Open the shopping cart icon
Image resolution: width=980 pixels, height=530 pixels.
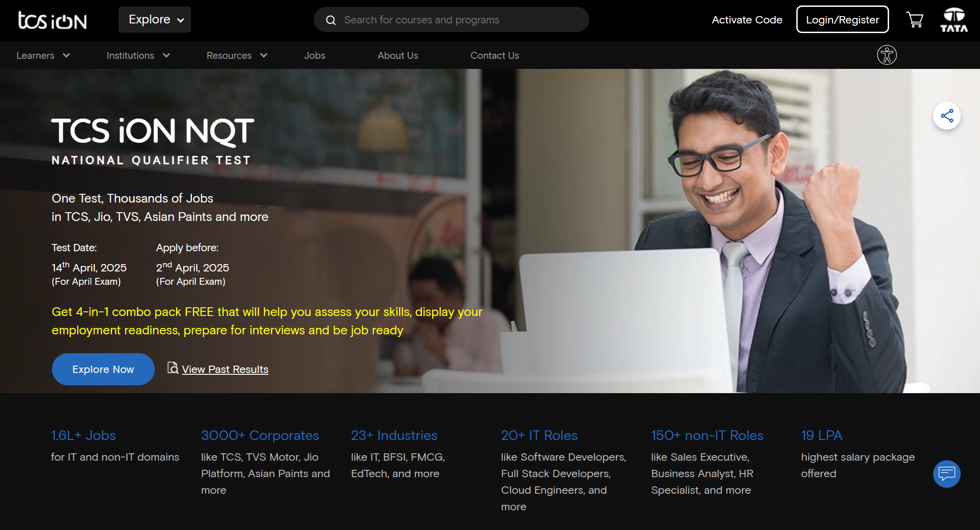(915, 20)
